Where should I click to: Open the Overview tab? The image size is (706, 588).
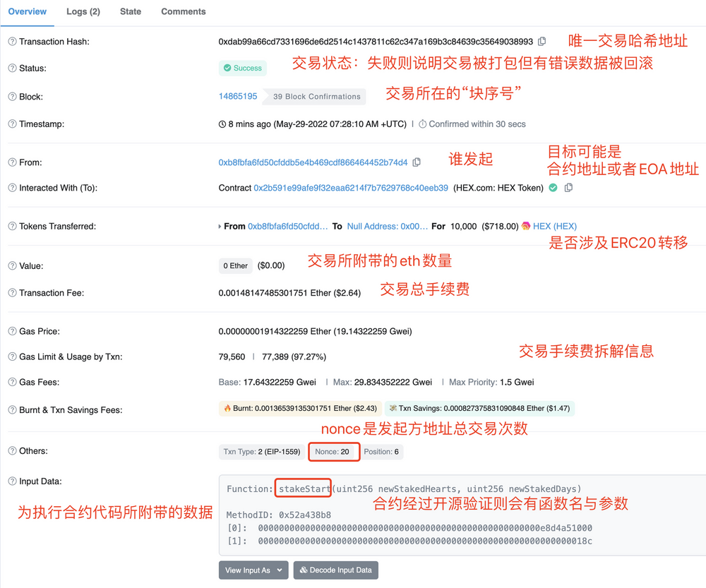click(27, 12)
